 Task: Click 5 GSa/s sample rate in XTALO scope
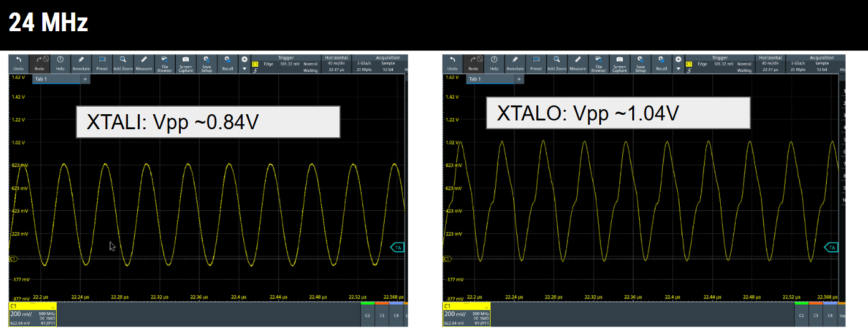797,64
